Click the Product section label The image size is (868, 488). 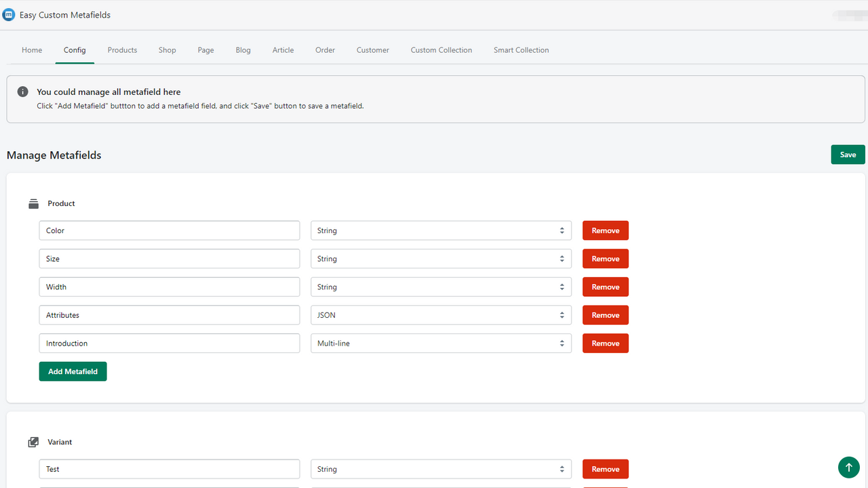pyautogui.click(x=61, y=203)
